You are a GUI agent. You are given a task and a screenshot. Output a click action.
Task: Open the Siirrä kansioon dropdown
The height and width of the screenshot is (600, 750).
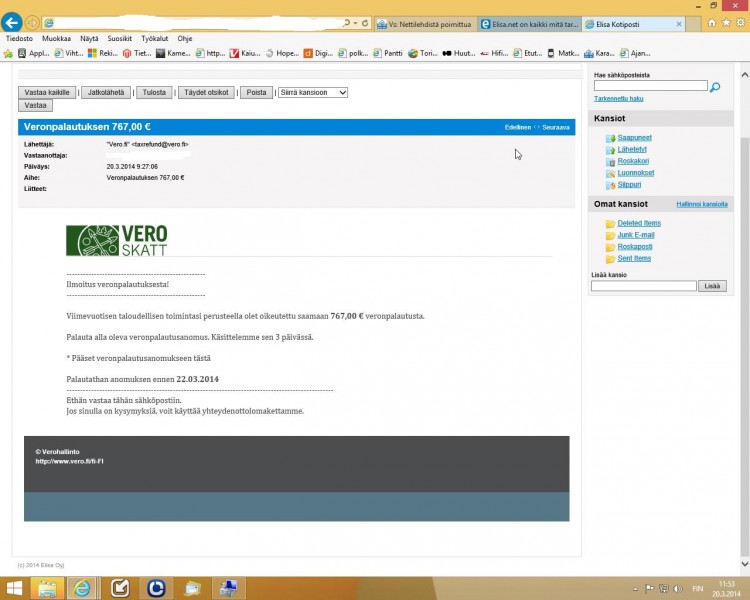point(313,92)
